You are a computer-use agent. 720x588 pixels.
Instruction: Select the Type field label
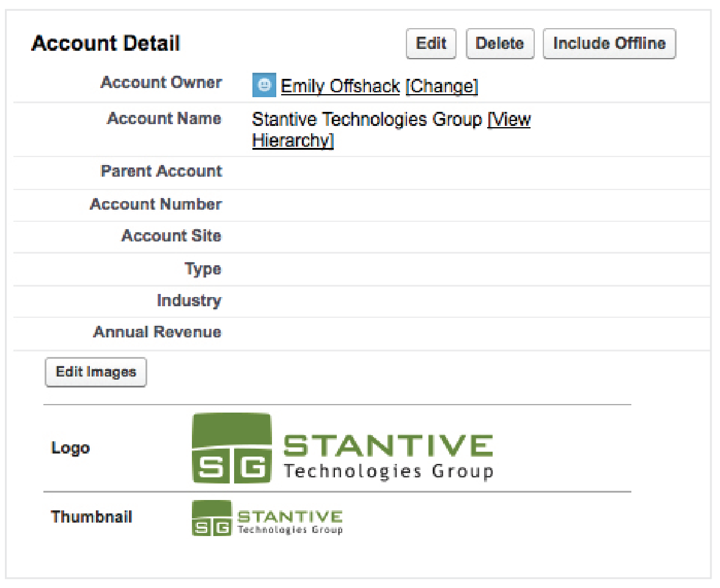tap(202, 269)
